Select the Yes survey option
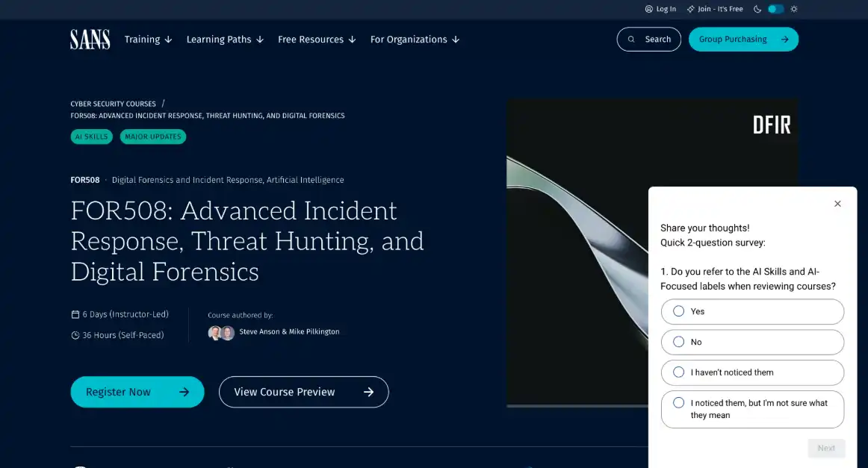 [x=752, y=311]
